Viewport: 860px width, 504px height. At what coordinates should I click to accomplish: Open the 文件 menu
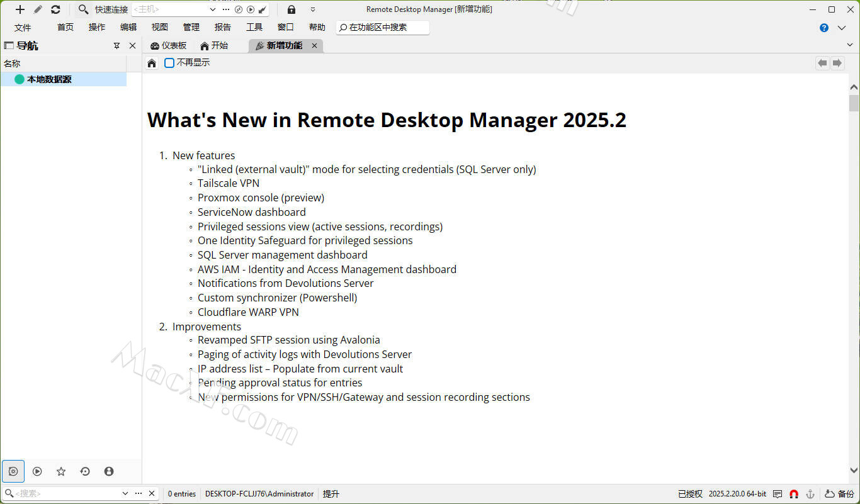pyautogui.click(x=23, y=27)
